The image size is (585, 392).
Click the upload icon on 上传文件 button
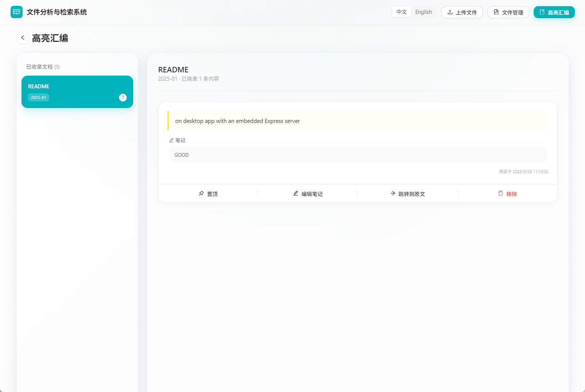pos(449,12)
